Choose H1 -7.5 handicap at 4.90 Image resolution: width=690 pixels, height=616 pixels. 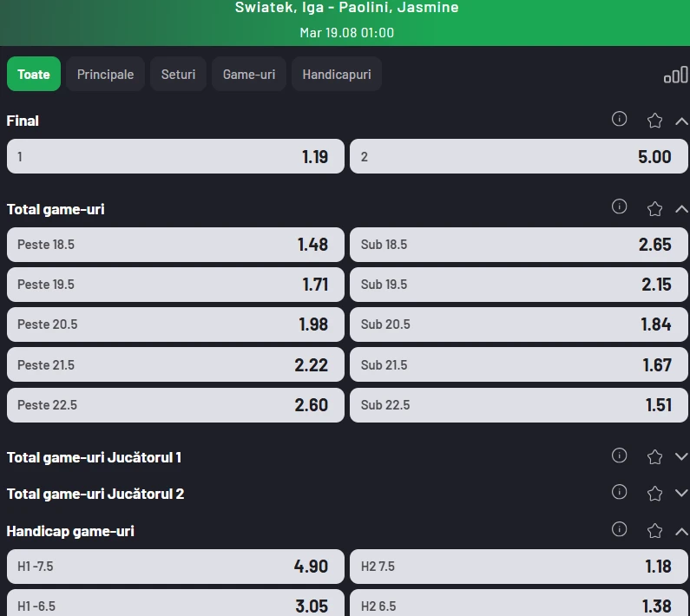[x=175, y=567]
